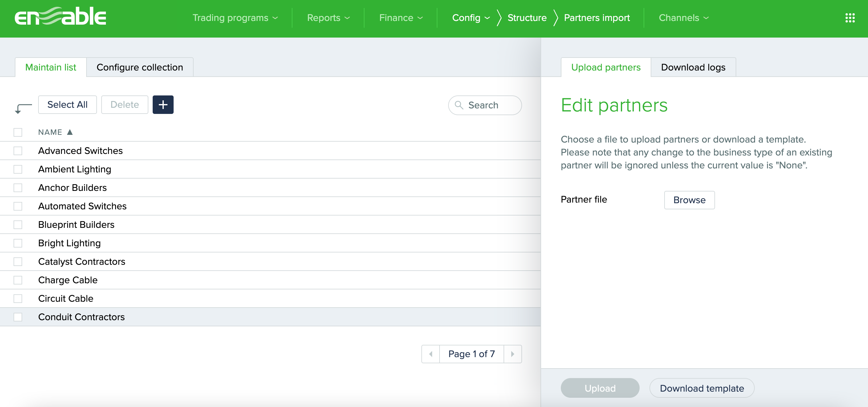This screenshot has width=868, height=407.
Task: Click Download template button
Action: tap(701, 388)
